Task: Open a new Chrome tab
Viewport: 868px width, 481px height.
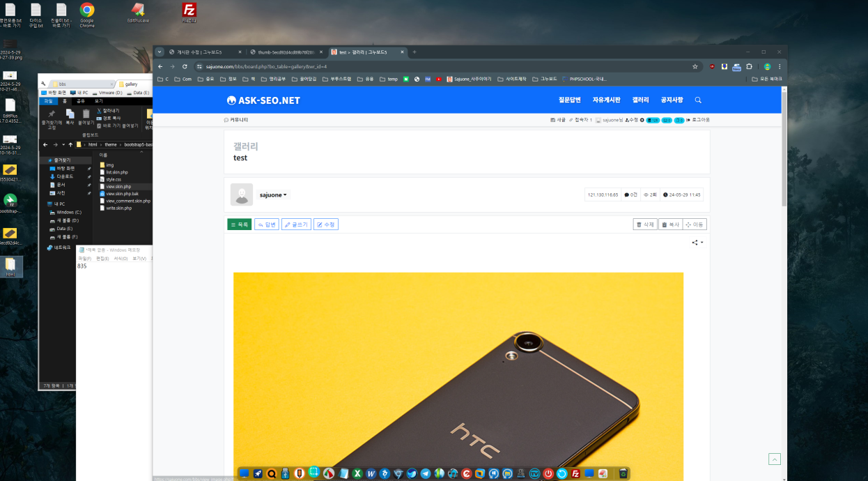Action: tap(414, 52)
